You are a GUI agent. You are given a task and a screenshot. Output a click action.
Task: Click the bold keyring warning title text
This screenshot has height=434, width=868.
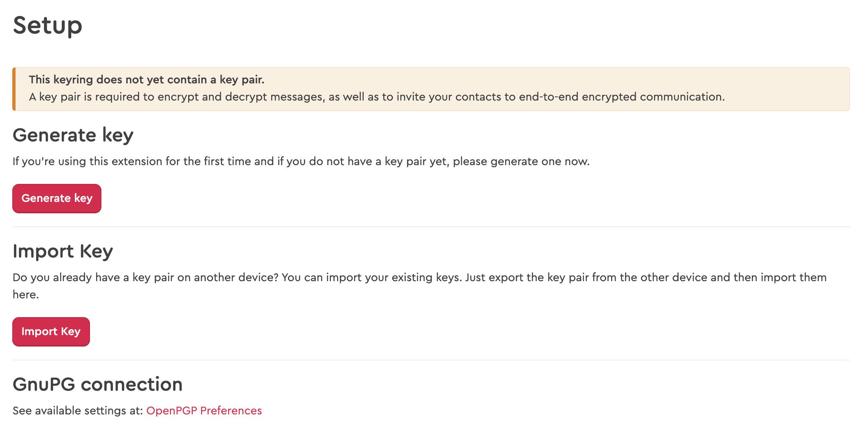[146, 80]
